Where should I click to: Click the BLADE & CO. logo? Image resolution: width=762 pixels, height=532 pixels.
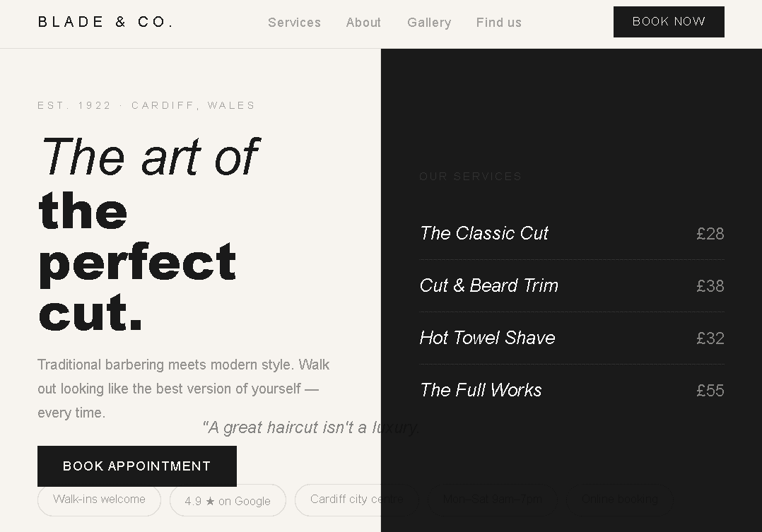[105, 21]
